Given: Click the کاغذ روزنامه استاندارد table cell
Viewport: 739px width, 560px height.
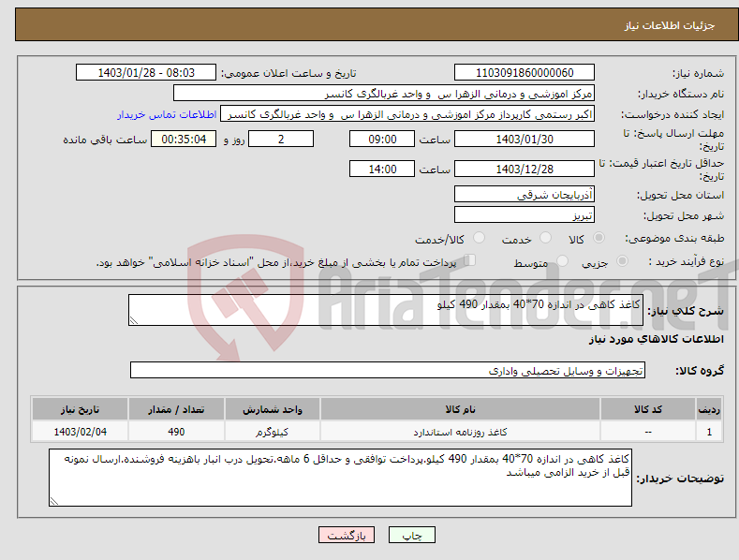Looking at the screenshot, I should coord(461,432).
